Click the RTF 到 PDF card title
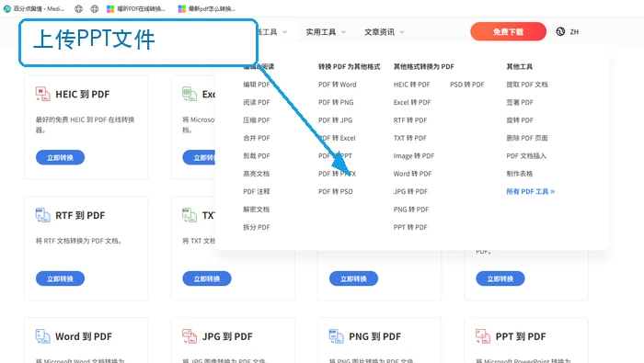 (80, 215)
